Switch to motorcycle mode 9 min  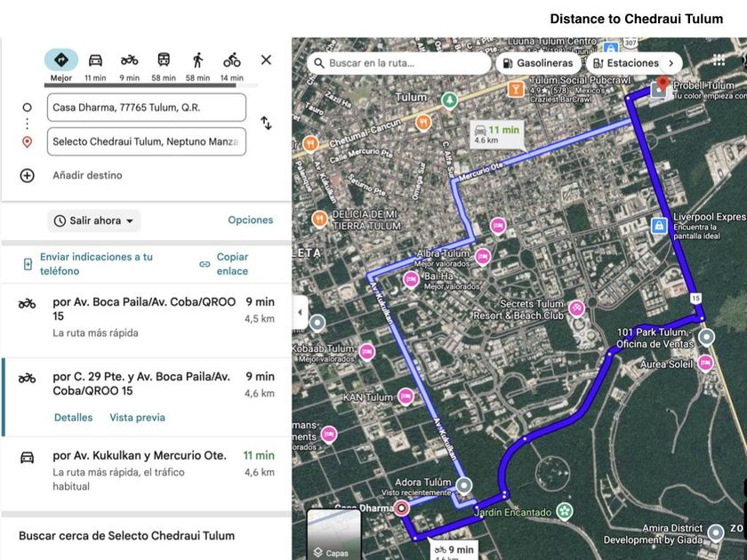pos(129,65)
